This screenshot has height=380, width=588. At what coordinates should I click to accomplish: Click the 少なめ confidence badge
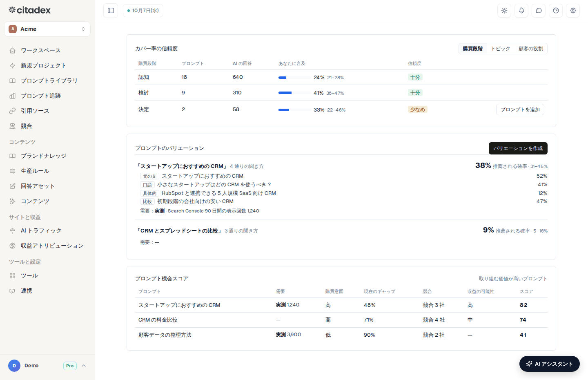(418, 110)
